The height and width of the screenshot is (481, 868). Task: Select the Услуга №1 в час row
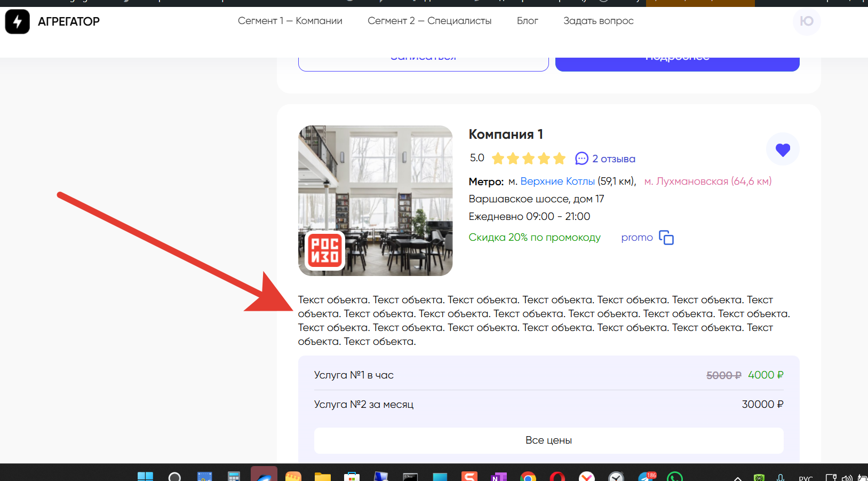click(x=548, y=375)
